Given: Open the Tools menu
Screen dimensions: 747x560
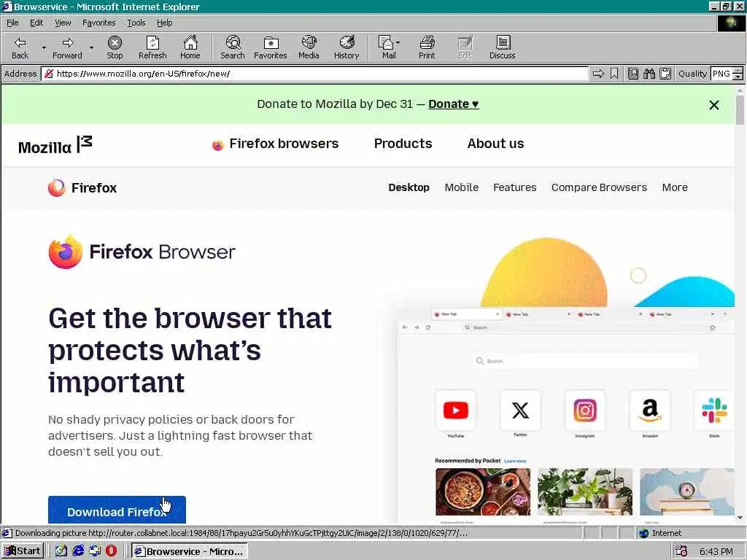Looking at the screenshot, I should tap(136, 23).
